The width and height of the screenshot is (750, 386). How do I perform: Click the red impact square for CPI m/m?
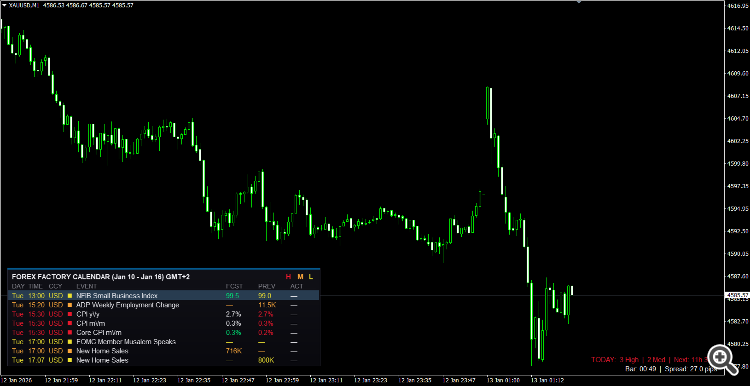[70, 323]
